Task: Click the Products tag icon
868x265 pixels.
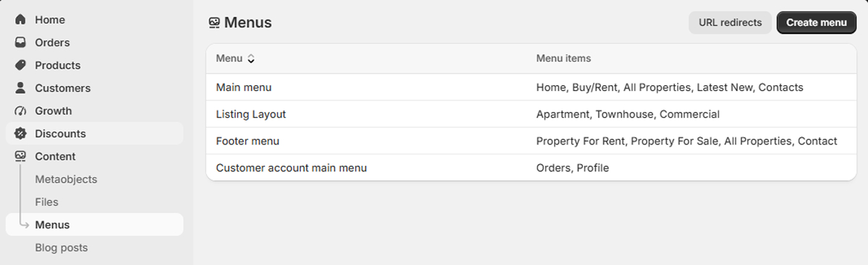Action: [x=20, y=65]
